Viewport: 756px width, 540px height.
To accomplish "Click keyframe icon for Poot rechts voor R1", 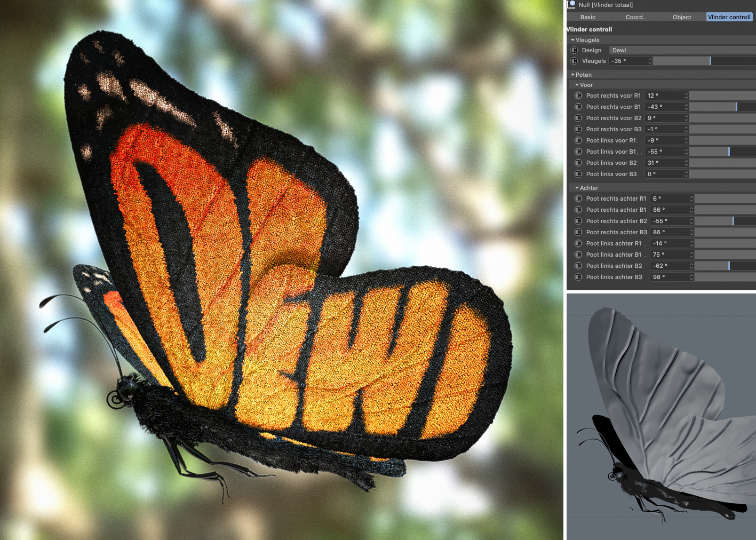I will pyautogui.click(x=578, y=96).
